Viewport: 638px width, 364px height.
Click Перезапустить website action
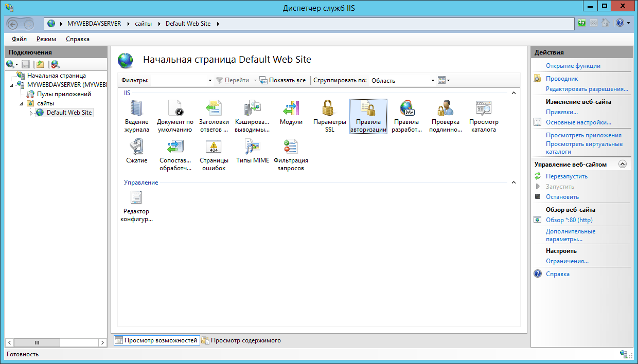[x=566, y=176]
